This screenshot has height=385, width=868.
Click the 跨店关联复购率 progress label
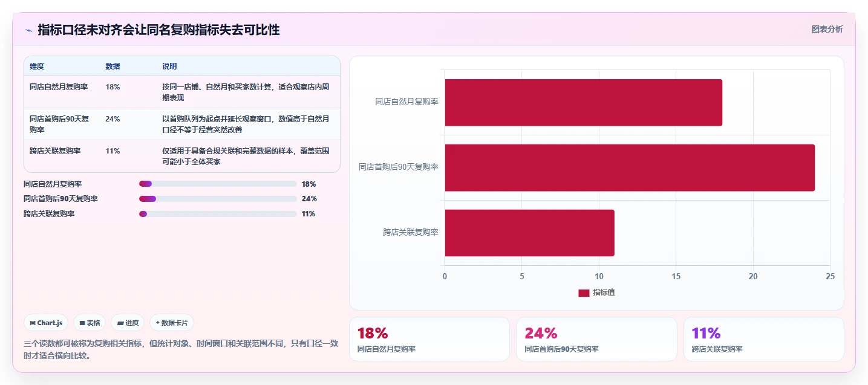click(49, 214)
